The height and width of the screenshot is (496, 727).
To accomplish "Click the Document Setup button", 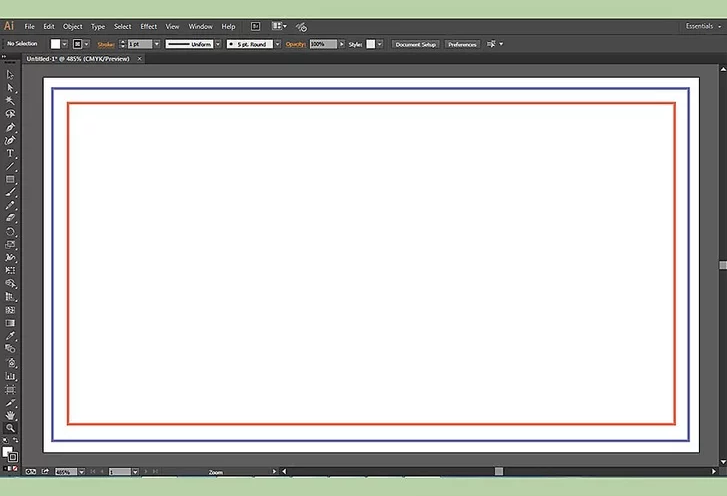I will point(415,44).
